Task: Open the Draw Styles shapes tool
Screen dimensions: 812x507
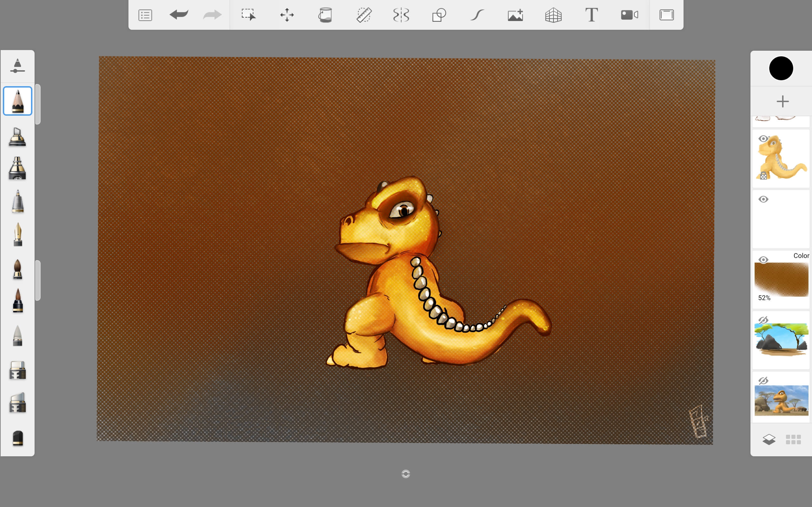Action: click(x=439, y=15)
